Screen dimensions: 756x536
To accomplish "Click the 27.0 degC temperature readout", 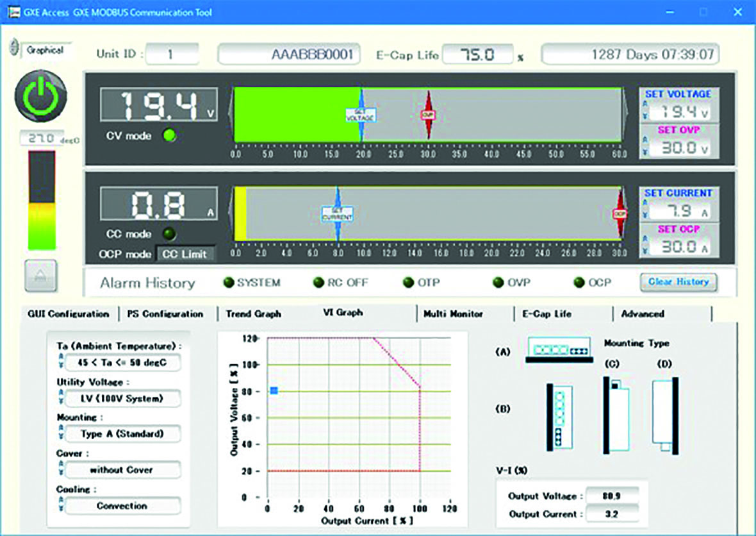I will click(x=42, y=138).
